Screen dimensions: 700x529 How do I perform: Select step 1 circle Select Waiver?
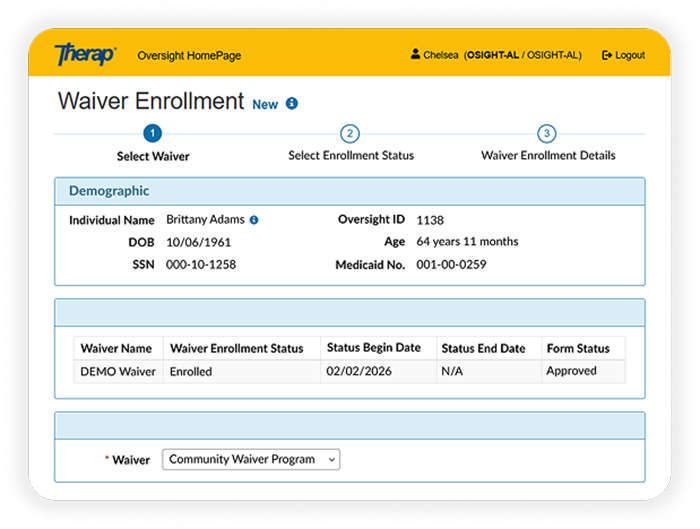point(152,133)
